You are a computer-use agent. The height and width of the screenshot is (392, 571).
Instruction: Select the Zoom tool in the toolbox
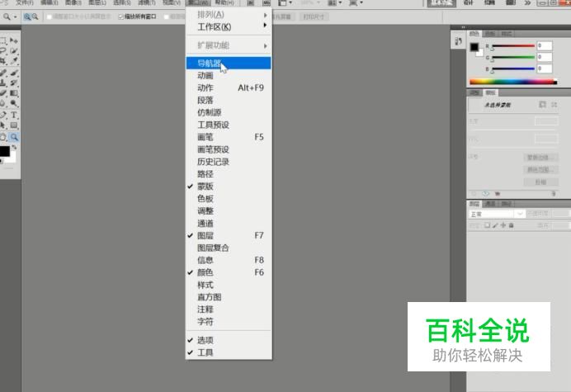pos(14,137)
